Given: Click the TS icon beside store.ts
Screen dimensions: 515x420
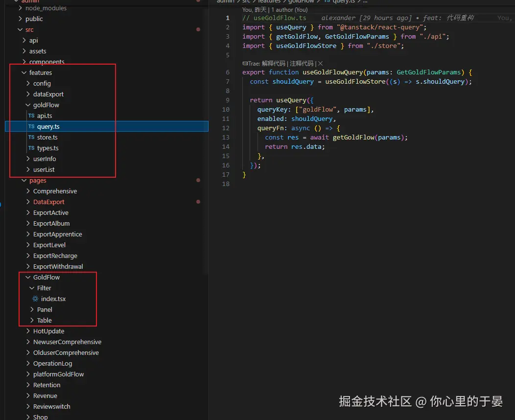Looking at the screenshot, I should tap(31, 137).
